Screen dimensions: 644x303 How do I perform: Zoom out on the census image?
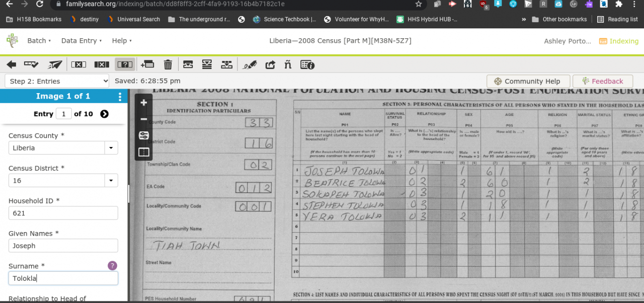(144, 119)
